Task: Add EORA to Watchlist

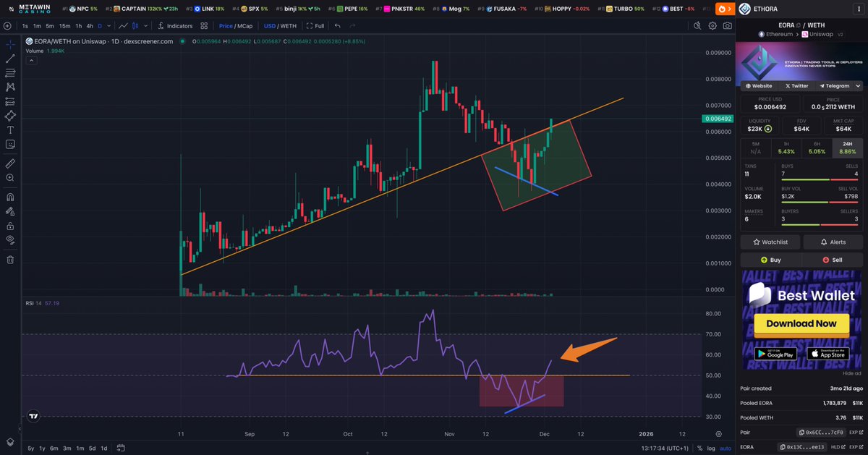Action: (770, 242)
